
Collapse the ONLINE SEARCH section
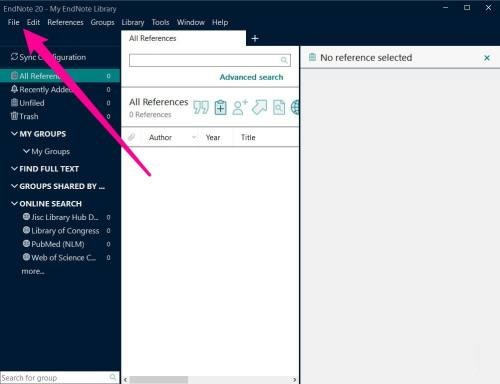pos(14,203)
